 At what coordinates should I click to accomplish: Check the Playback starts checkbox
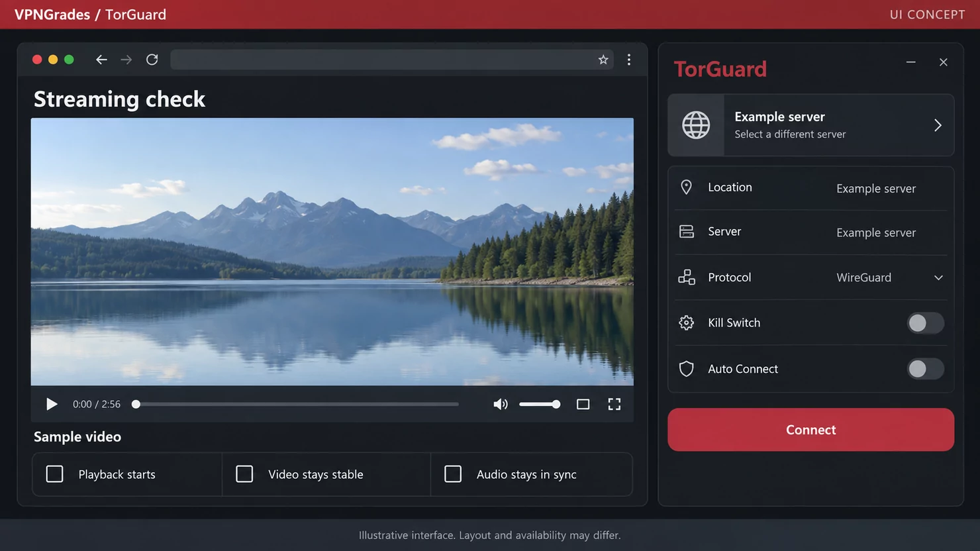point(55,474)
